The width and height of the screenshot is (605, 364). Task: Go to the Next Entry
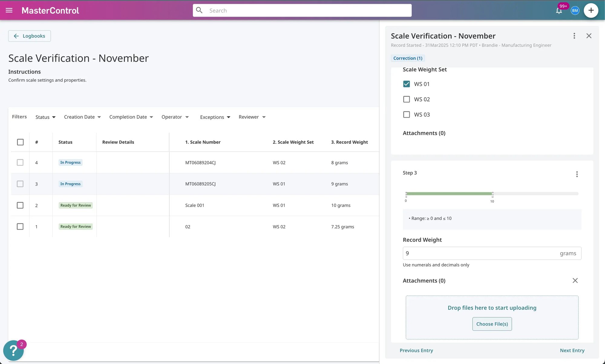[572, 350]
